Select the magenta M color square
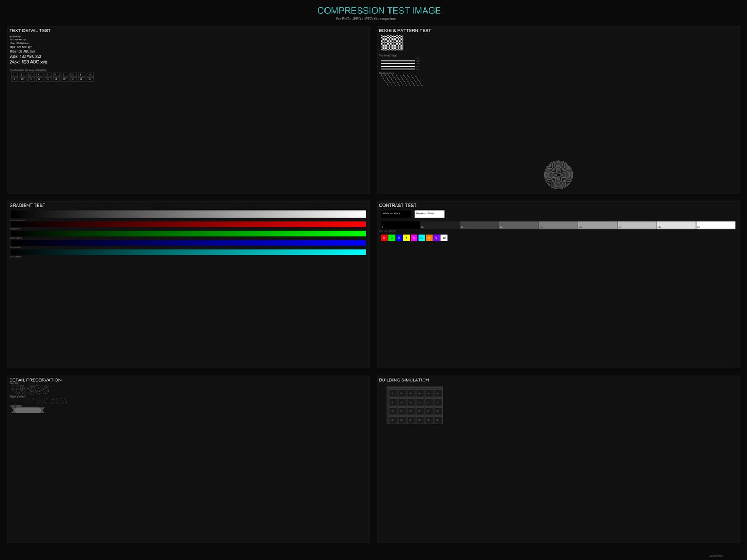Image resolution: width=747 pixels, height=560 pixels. (x=414, y=238)
